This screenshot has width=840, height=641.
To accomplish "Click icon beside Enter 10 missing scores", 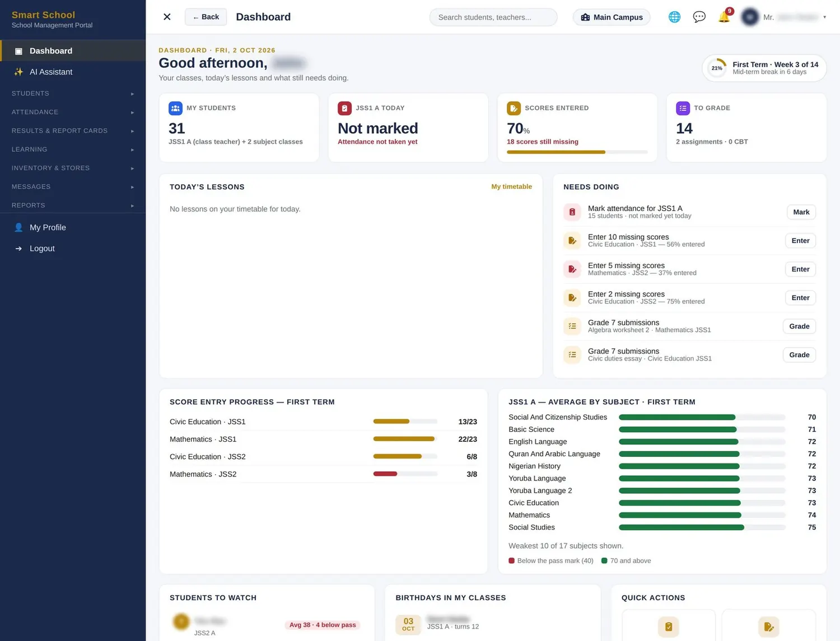I will 572,241.
